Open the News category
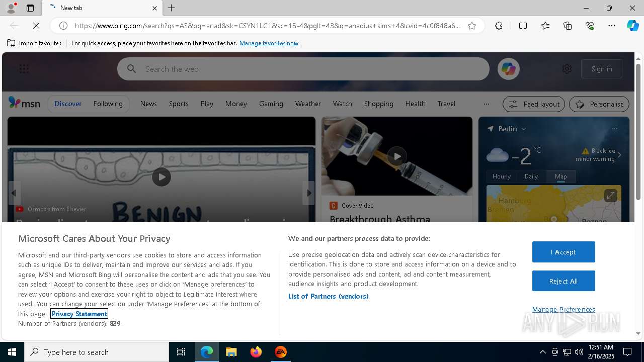Image resolution: width=644 pixels, height=362 pixels. pos(148,104)
